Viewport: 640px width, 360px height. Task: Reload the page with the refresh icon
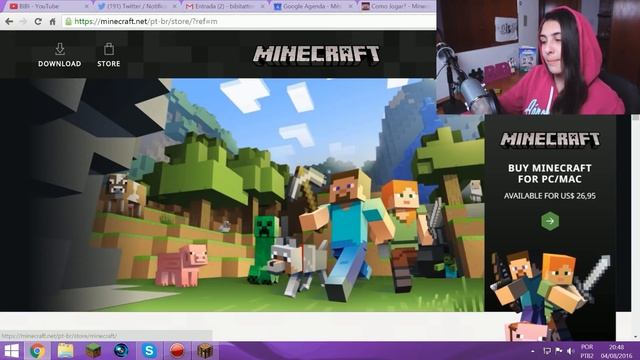38,22
